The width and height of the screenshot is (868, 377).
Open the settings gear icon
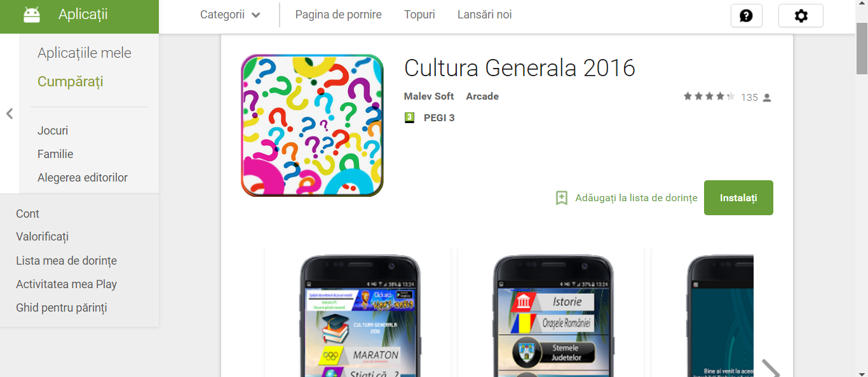point(801,15)
